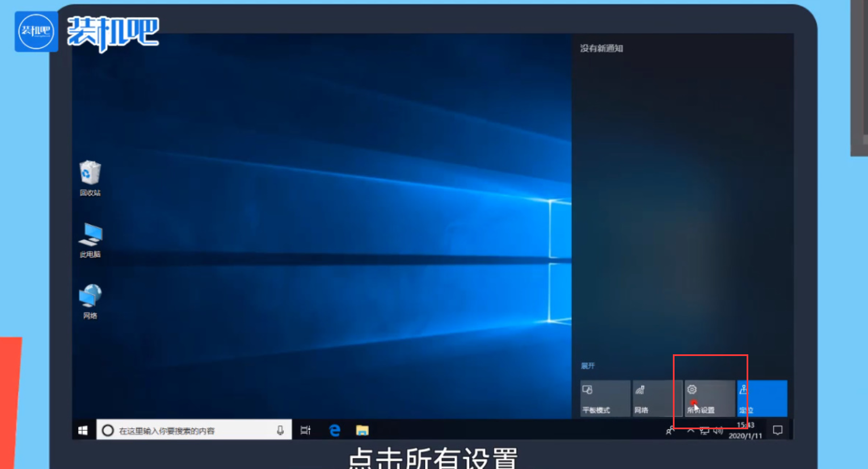The width and height of the screenshot is (868, 469).
Task: Click the Action Center notification icon
Action: tap(778, 430)
